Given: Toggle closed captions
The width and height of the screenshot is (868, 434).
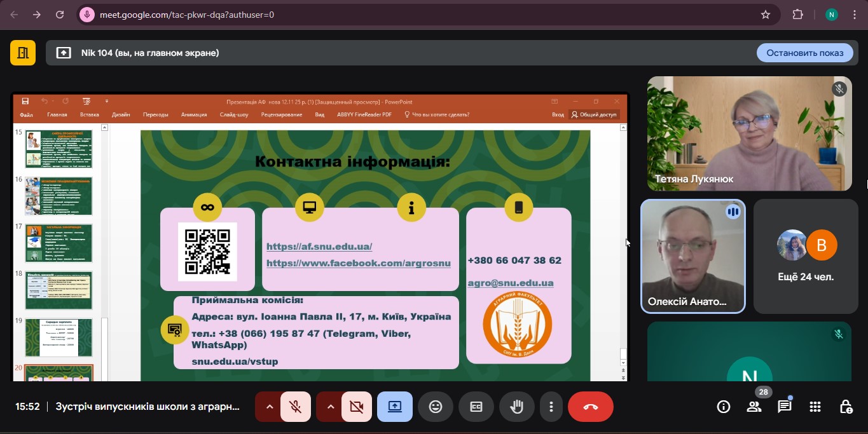Looking at the screenshot, I should [476, 407].
